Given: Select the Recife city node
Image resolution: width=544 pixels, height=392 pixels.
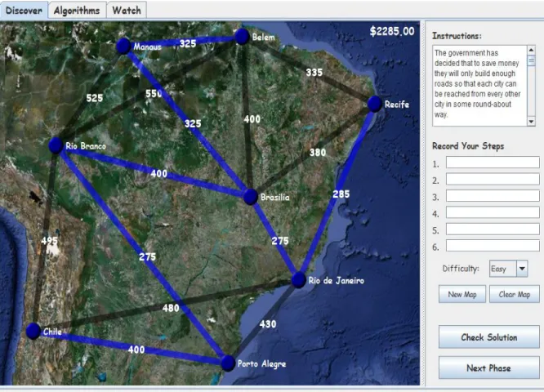Looking at the screenshot, I should pyautogui.click(x=375, y=104).
